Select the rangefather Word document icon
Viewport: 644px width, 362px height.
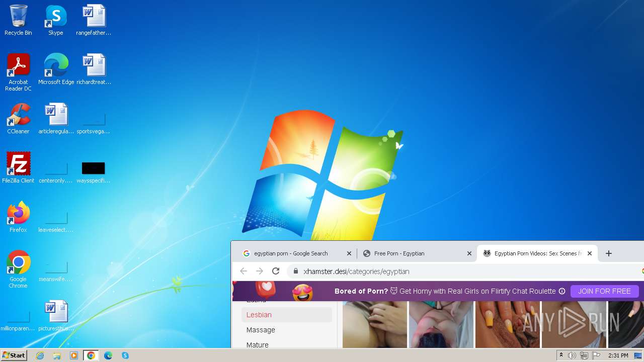click(x=94, y=20)
